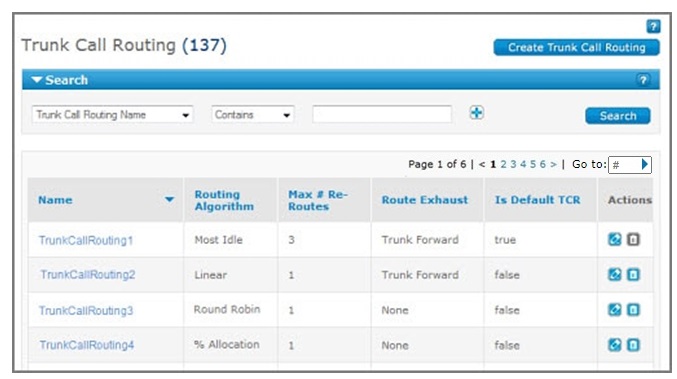Select 'Trunk Forward' cell in TrunkCallRouting1 row
The width and height of the screenshot is (677, 379).
click(x=420, y=240)
